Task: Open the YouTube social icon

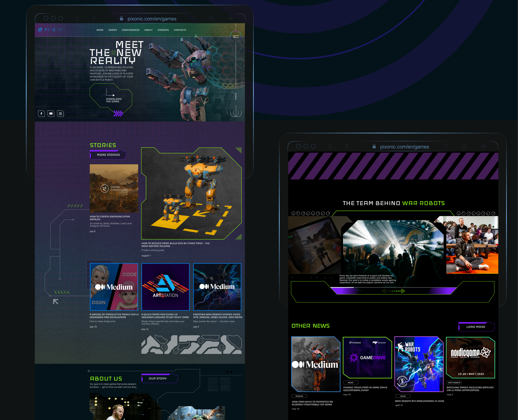Action: click(x=51, y=113)
